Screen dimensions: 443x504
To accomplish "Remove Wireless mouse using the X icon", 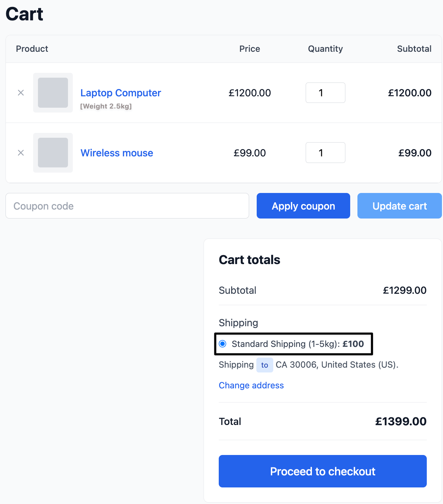I will pyautogui.click(x=21, y=153).
